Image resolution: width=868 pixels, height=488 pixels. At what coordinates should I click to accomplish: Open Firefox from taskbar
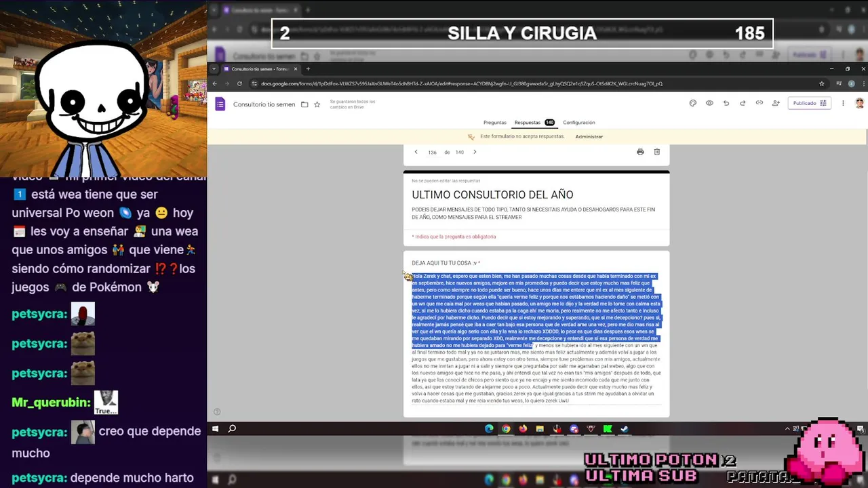(523, 428)
